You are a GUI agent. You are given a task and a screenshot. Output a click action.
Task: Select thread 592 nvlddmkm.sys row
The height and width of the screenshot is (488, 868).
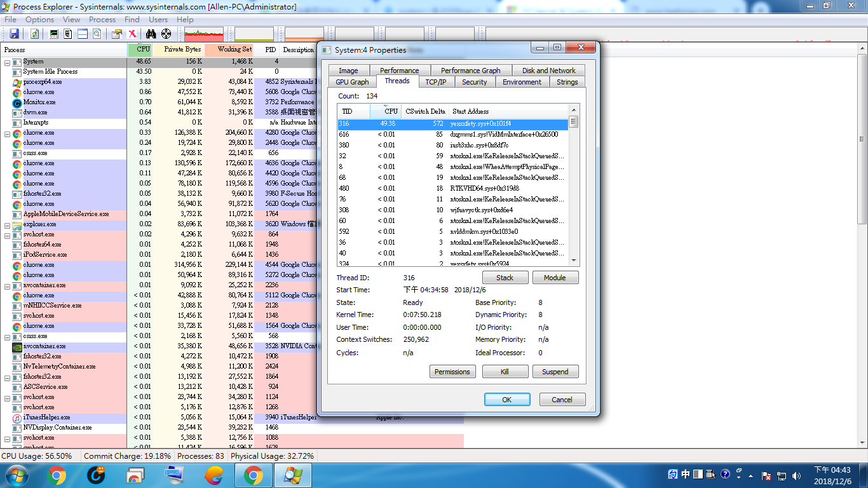coord(453,231)
